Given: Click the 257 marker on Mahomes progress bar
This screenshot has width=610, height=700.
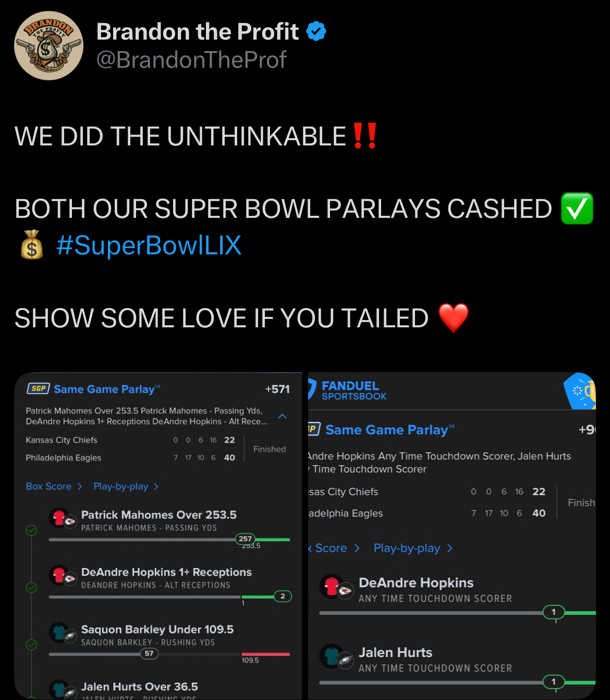Looking at the screenshot, I should pyautogui.click(x=245, y=539).
